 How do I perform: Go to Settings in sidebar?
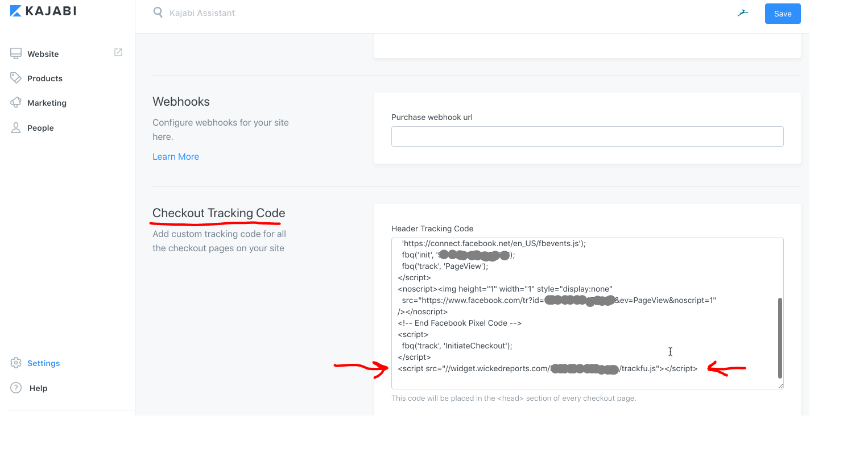[43, 363]
